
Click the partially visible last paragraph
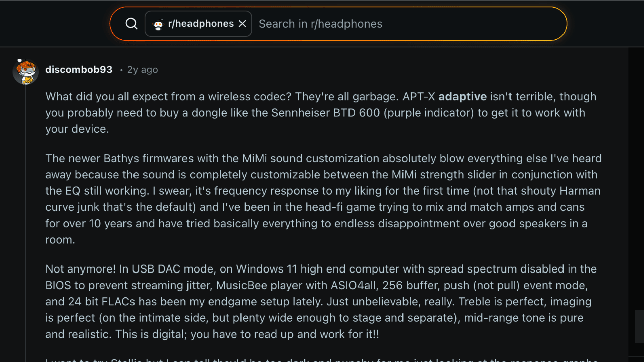[x=302, y=359]
